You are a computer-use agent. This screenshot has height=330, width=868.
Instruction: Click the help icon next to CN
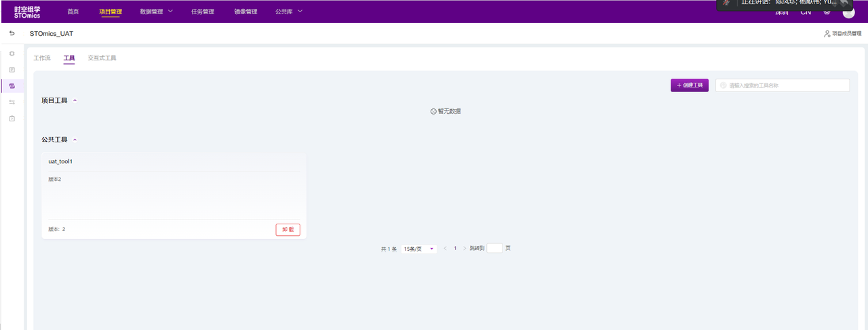pyautogui.click(x=827, y=12)
